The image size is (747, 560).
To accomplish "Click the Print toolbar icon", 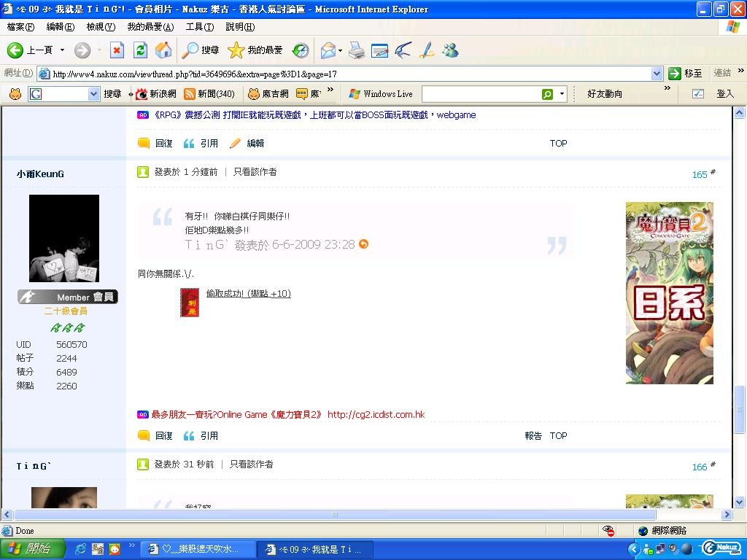I will point(356,50).
